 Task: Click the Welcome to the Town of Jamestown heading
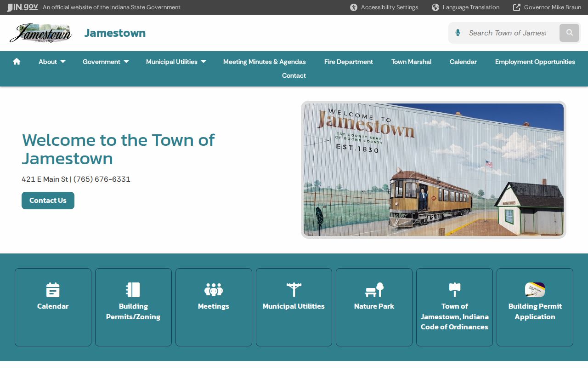coord(118,149)
